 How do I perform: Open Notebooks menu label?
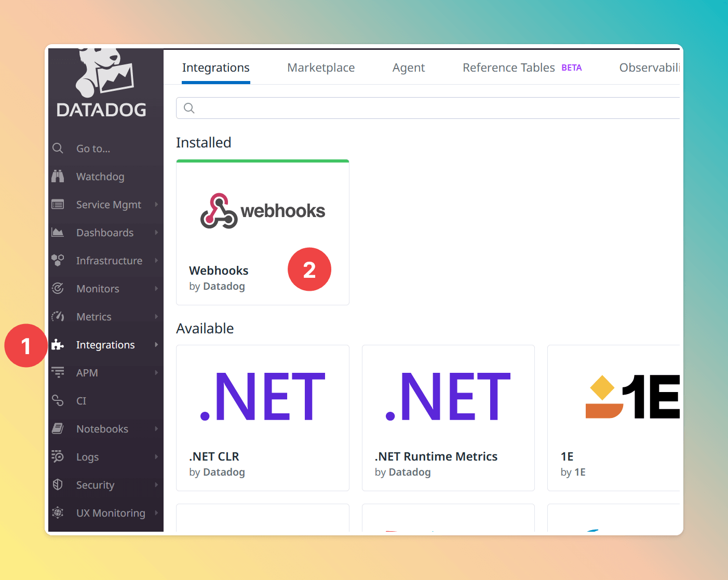tap(102, 429)
